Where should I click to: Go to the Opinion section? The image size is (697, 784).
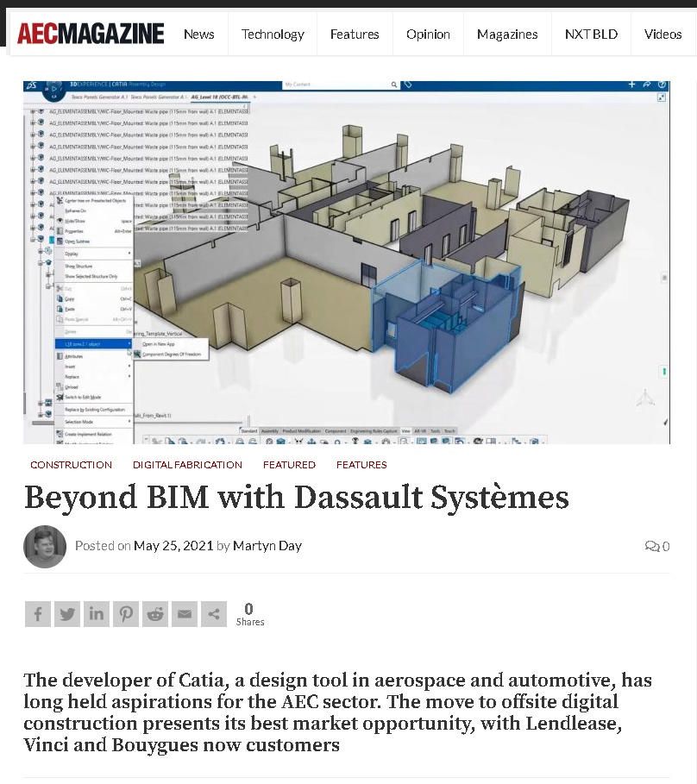(428, 34)
